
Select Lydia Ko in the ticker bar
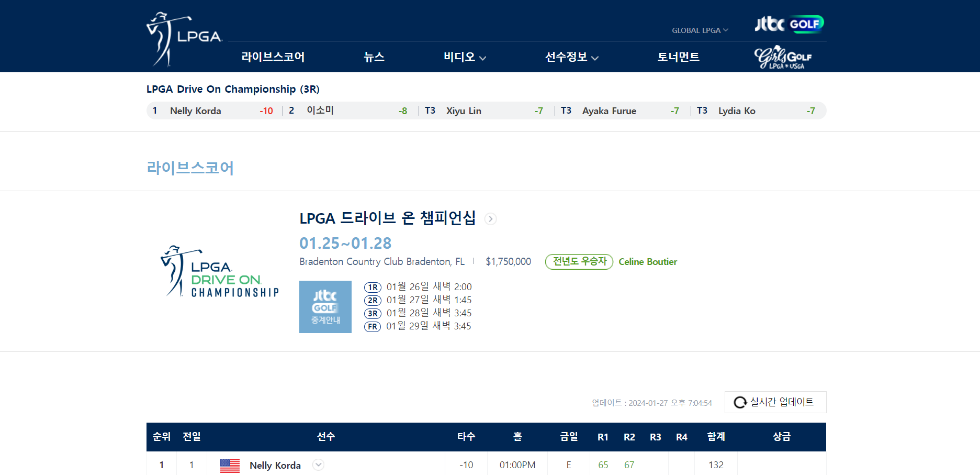click(x=737, y=111)
